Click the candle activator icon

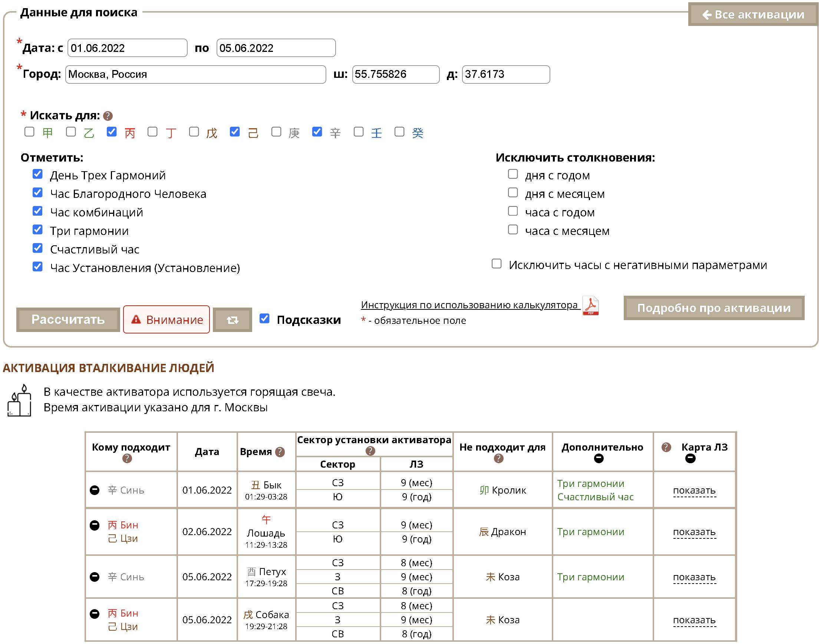tap(19, 401)
